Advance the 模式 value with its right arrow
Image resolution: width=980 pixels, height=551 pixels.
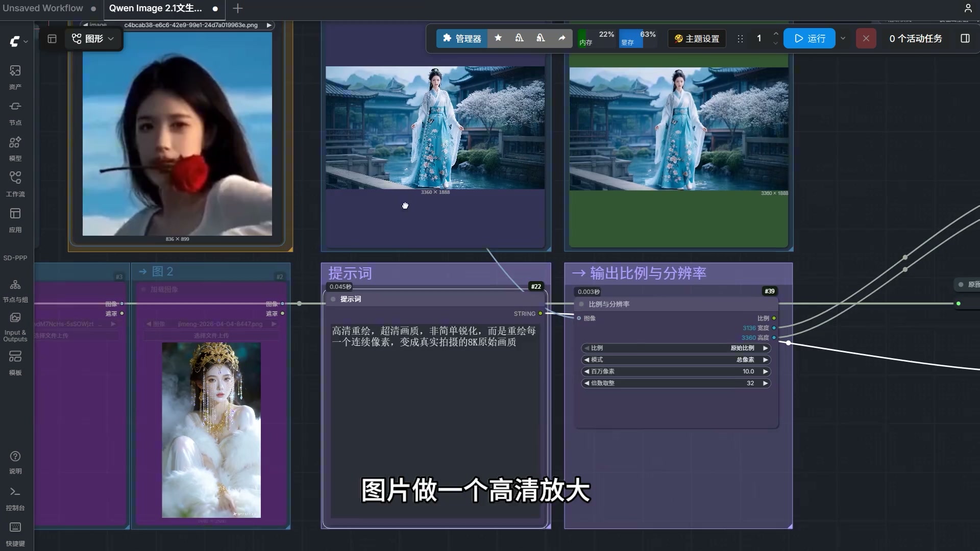tap(765, 360)
